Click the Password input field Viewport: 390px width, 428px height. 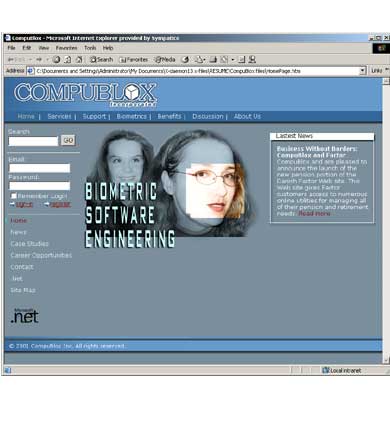40,186
